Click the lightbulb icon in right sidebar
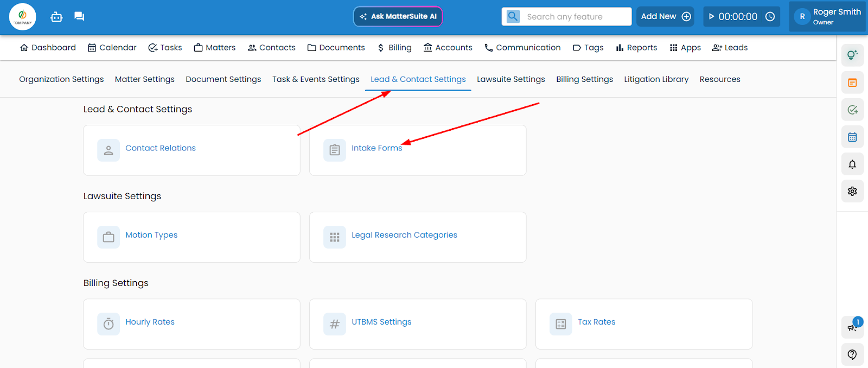Image resolution: width=868 pixels, height=368 pixels. [852, 55]
